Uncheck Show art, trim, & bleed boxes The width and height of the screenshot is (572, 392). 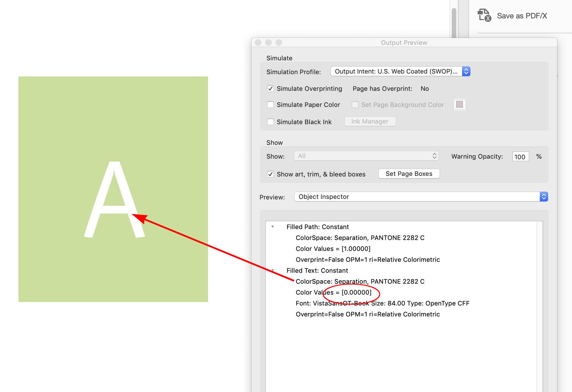click(270, 174)
